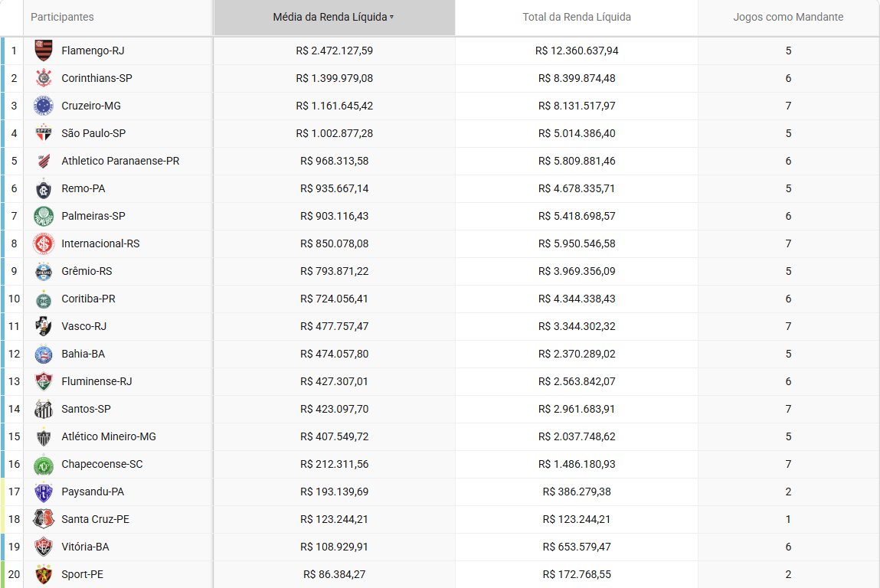This screenshot has height=588, width=880.
Task: Click the Santa Cruz-PE club crest
Action: pyautogui.click(x=43, y=519)
